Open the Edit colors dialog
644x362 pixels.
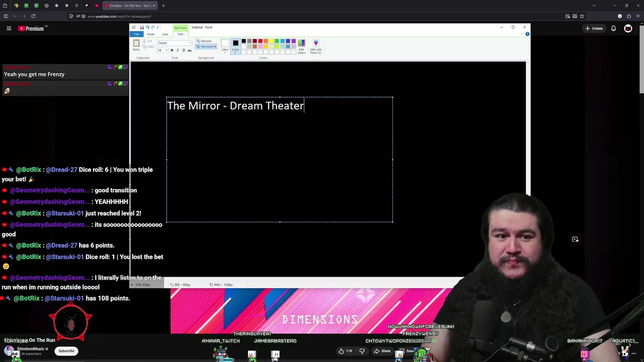click(301, 46)
